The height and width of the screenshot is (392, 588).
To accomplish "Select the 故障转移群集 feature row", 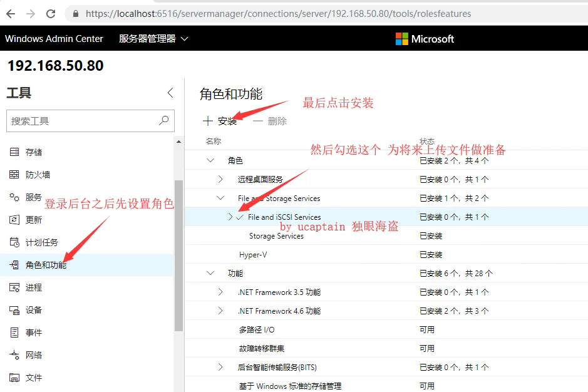I will [386, 348].
